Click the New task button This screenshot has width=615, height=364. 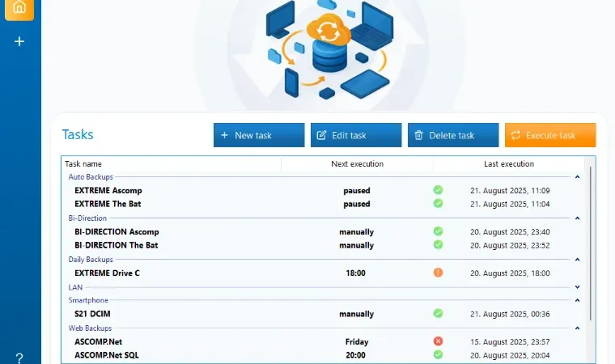point(259,135)
